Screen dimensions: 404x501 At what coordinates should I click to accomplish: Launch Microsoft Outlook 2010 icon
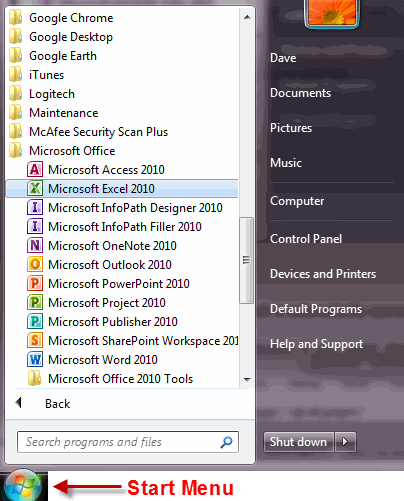click(x=35, y=264)
